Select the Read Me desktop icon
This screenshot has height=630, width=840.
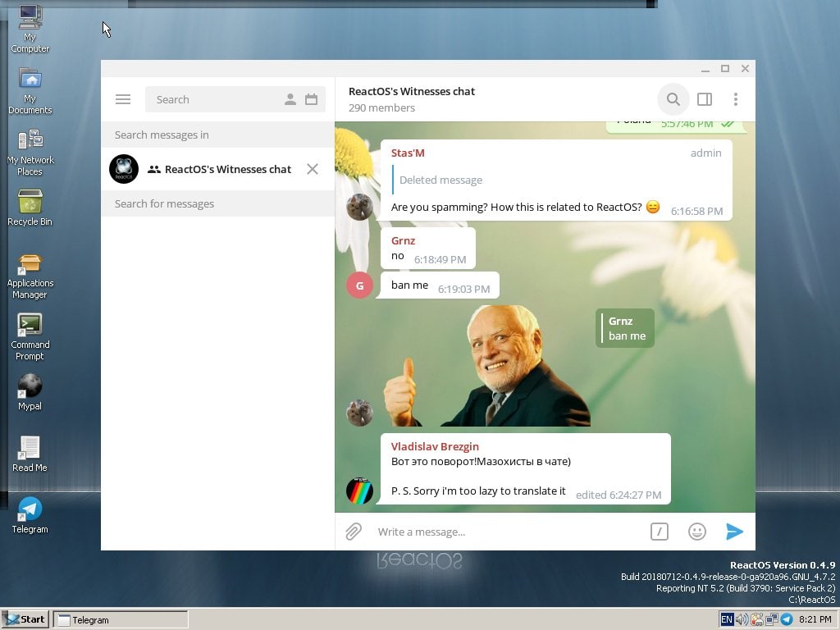click(30, 454)
